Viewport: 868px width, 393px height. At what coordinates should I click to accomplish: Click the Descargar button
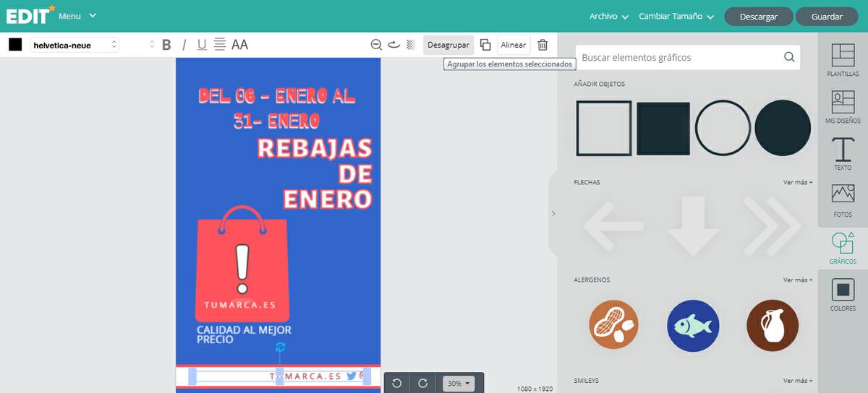pos(759,17)
